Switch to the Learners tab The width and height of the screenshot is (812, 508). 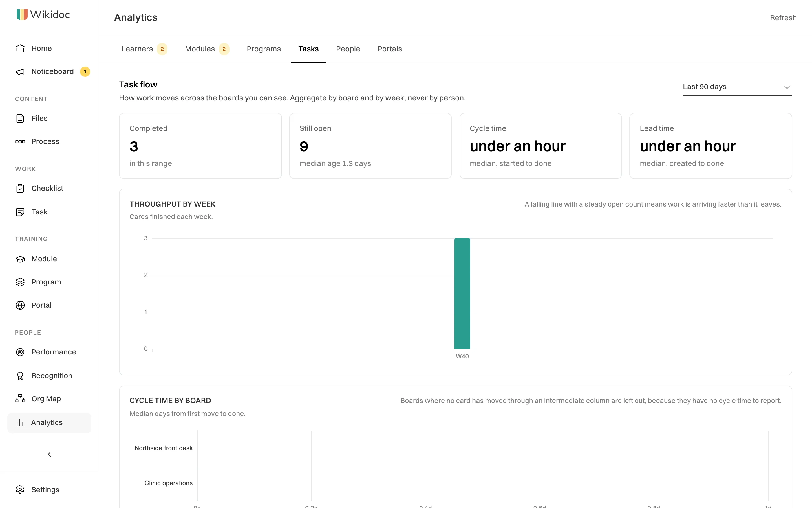click(x=144, y=49)
